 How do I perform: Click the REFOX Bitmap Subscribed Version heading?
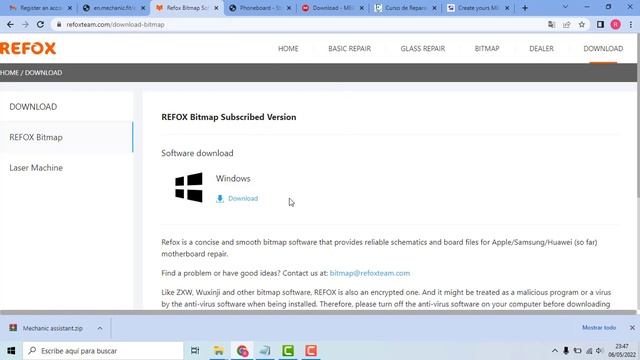coord(229,117)
